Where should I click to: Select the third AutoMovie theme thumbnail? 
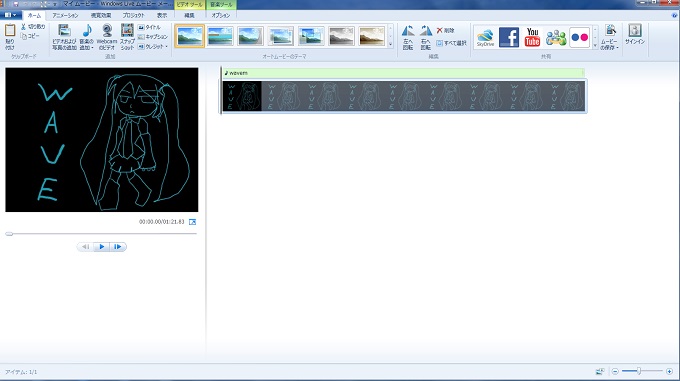pos(250,36)
